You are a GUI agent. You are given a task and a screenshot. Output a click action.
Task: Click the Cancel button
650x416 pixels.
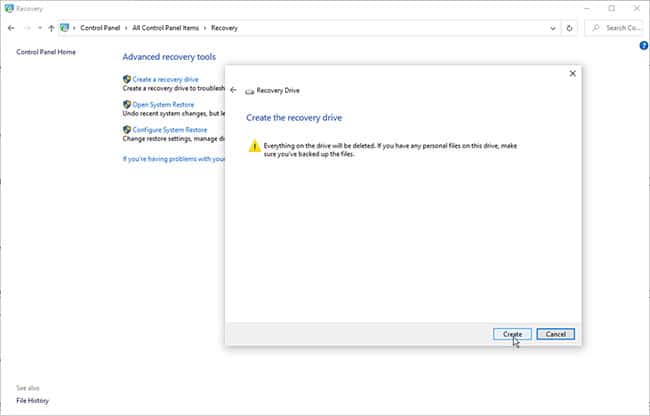[555, 334]
